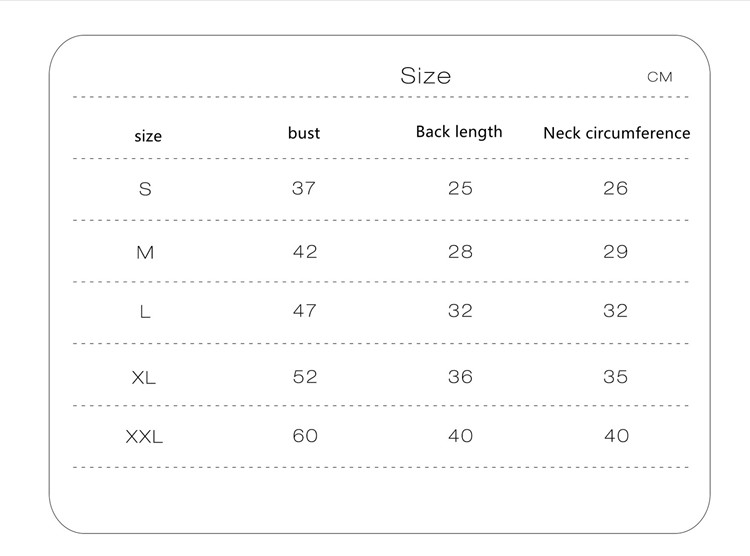Click neck circumference 26 for size S
Viewport: 750px width, 556px height.
616,188
